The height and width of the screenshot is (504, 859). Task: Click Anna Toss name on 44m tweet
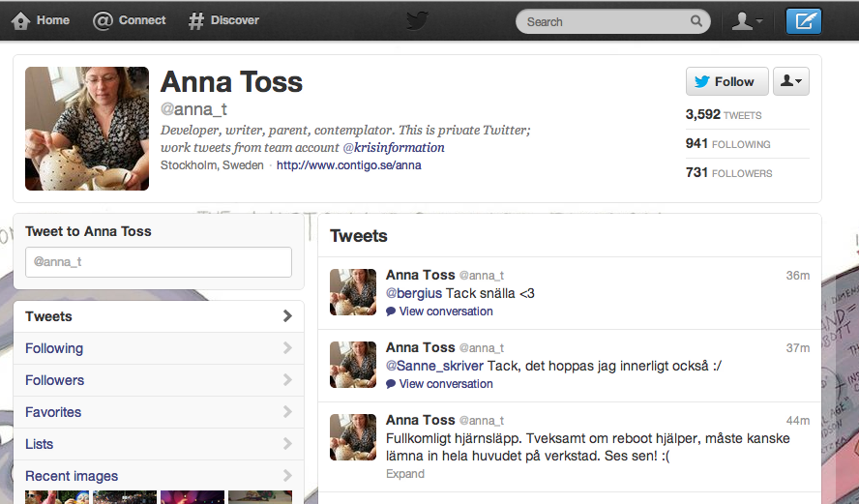[x=420, y=420]
